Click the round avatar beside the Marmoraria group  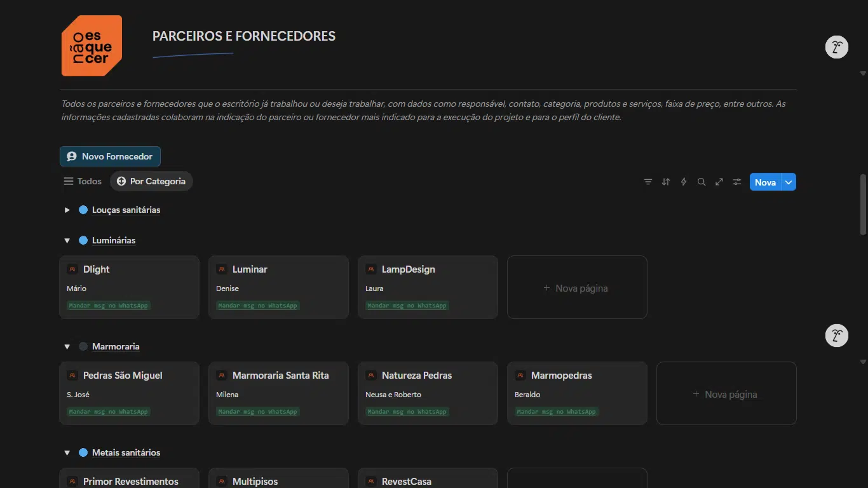pyautogui.click(x=837, y=335)
